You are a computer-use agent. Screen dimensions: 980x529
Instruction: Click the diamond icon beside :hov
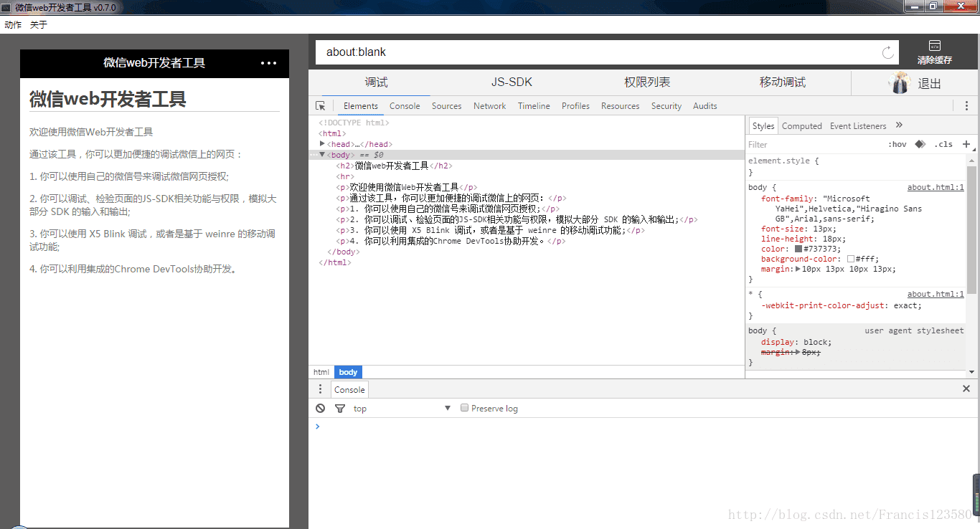click(920, 144)
